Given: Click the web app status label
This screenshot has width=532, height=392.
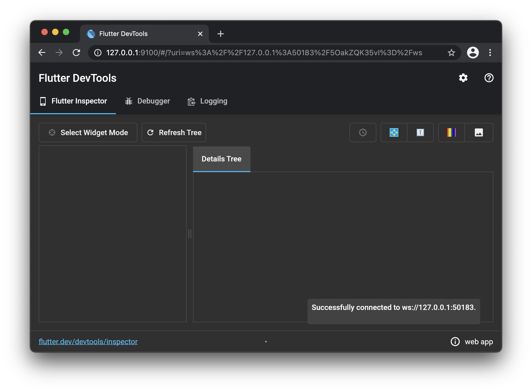Looking at the screenshot, I should point(479,342).
